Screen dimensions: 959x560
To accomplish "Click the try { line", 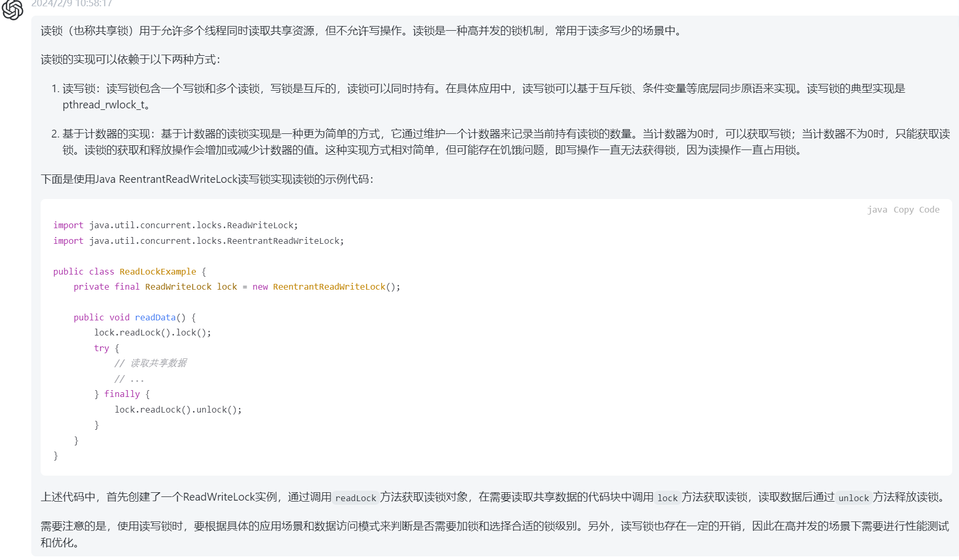I will pyautogui.click(x=107, y=348).
